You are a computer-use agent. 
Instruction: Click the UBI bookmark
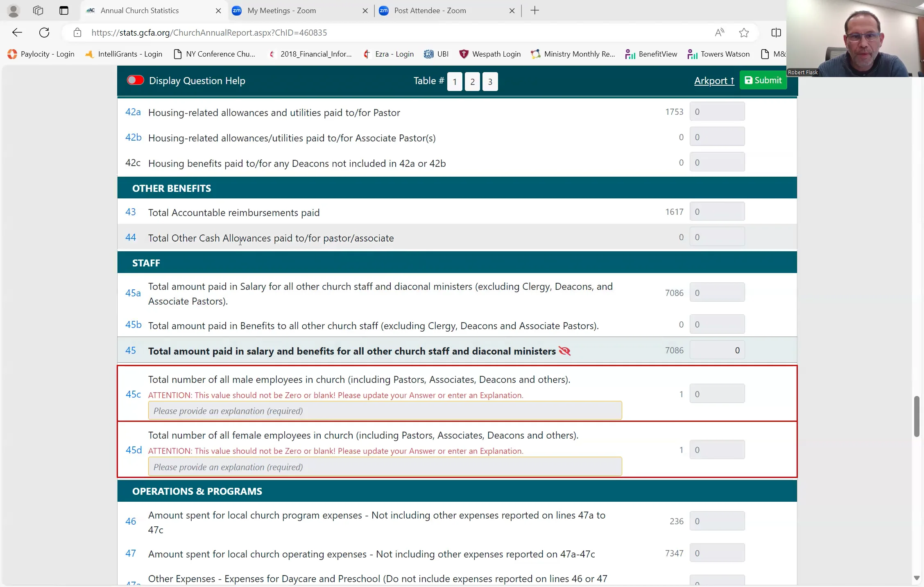[436, 54]
